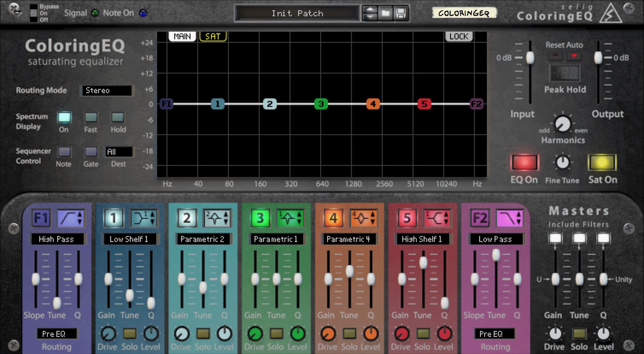Screen dimensions: 644x354
Task: Click band 4 orange Drive knob
Action: 328,333
